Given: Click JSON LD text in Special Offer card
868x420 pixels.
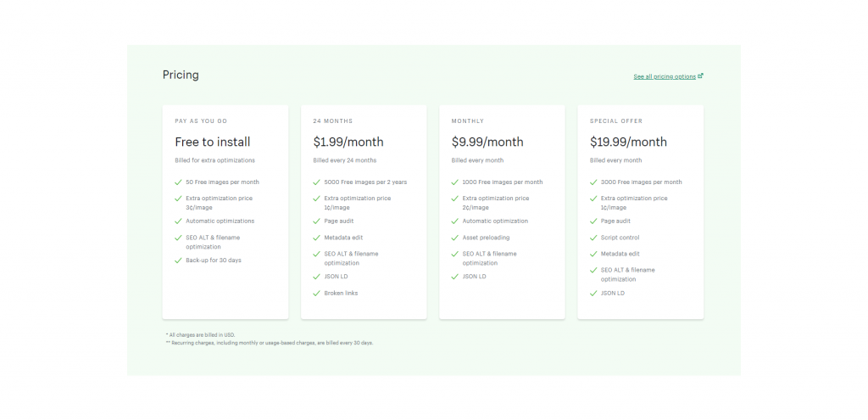Looking at the screenshot, I should (x=613, y=293).
